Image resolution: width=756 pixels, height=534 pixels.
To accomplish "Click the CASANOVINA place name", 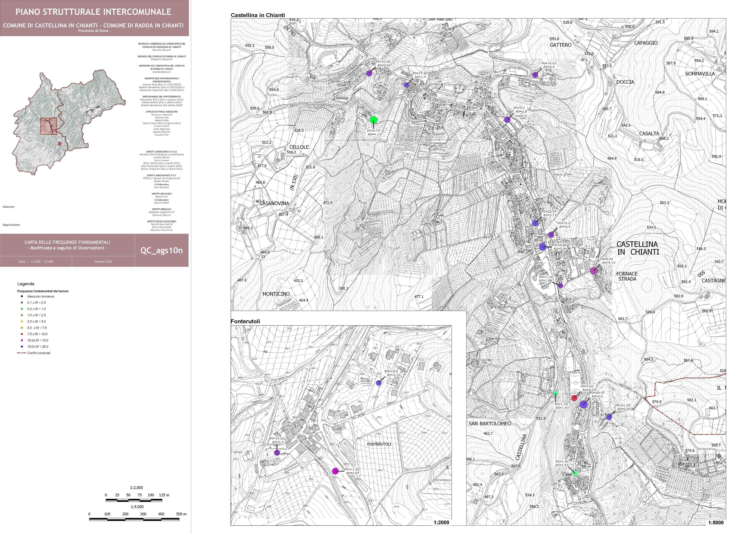I will pos(274,203).
